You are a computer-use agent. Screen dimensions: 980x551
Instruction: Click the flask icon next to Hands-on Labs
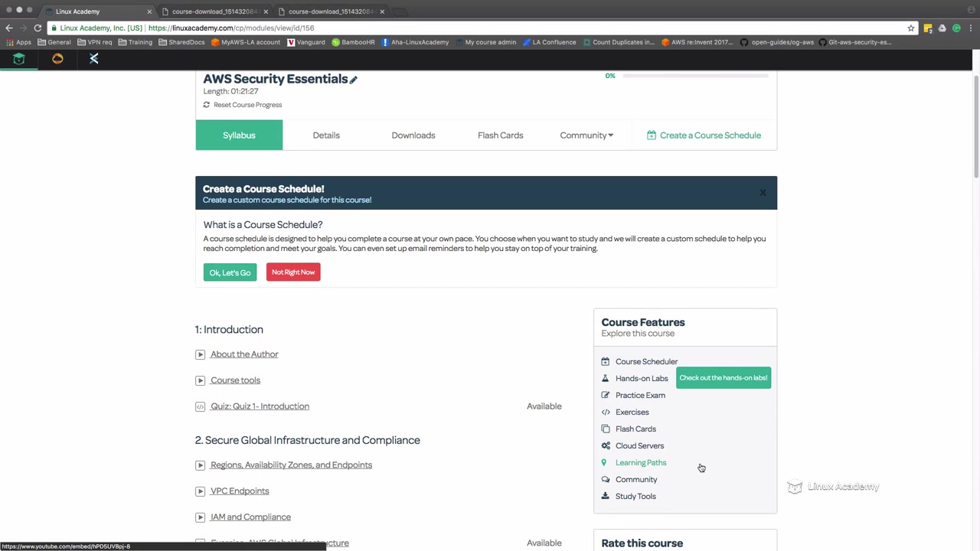[606, 378]
